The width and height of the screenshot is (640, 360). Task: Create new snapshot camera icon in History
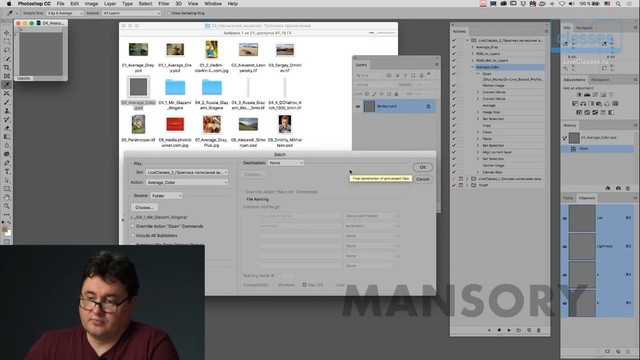(x=618, y=188)
